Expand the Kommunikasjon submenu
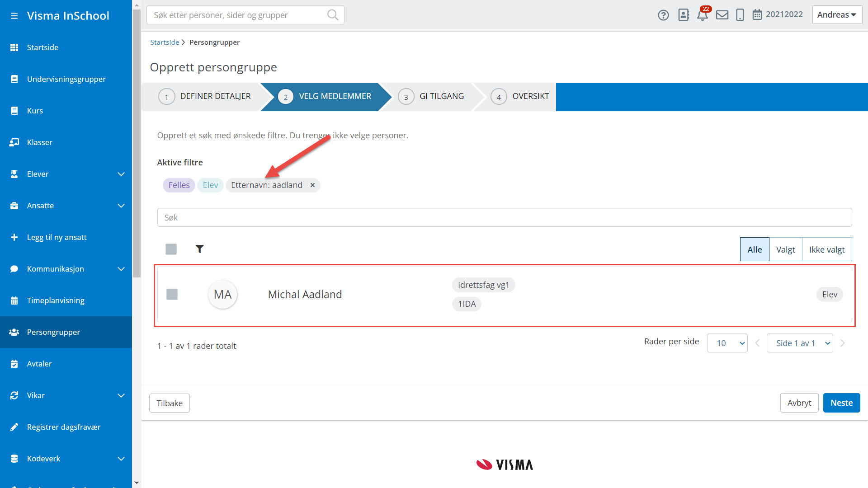868x488 pixels. pyautogui.click(x=121, y=269)
